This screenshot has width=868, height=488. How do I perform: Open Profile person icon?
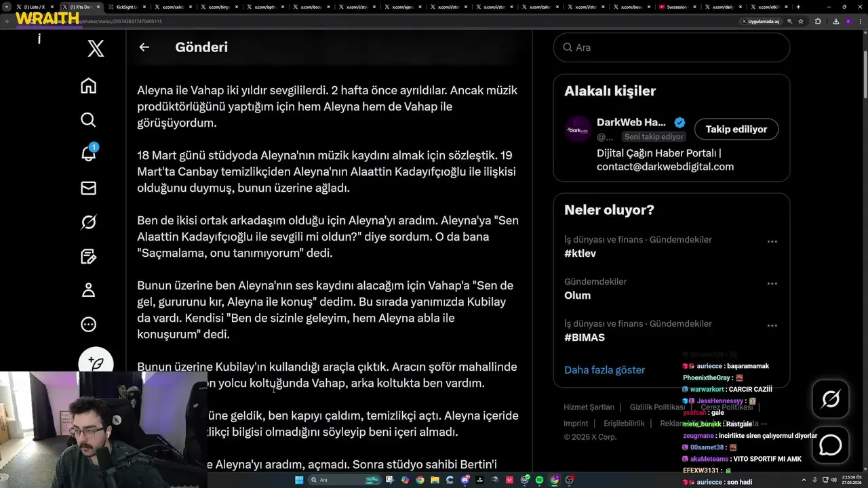coord(88,290)
